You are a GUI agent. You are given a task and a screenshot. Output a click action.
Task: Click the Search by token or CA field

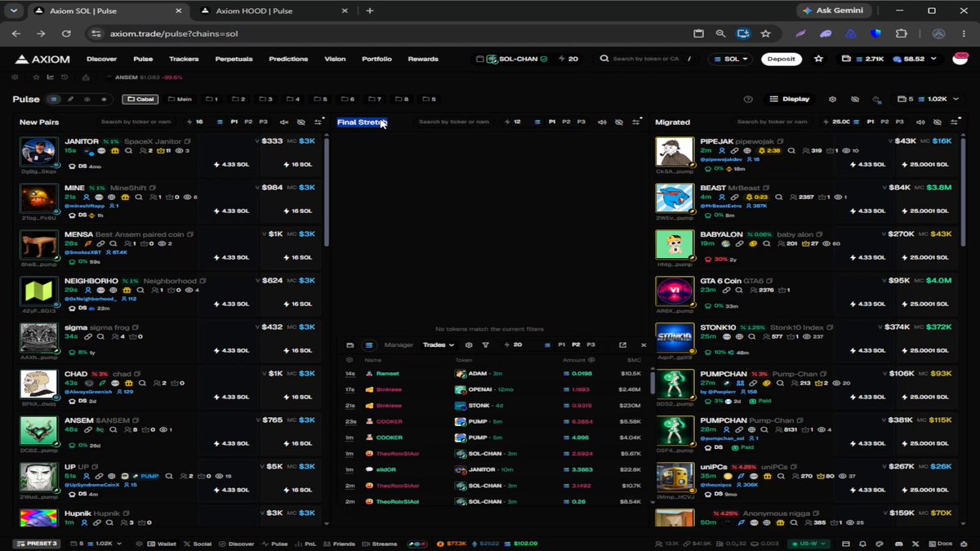pyautogui.click(x=645, y=59)
